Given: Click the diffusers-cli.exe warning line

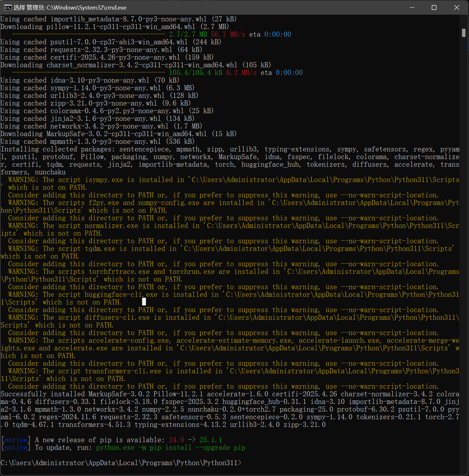Looking at the screenshot, I should pyautogui.click(x=234, y=318).
